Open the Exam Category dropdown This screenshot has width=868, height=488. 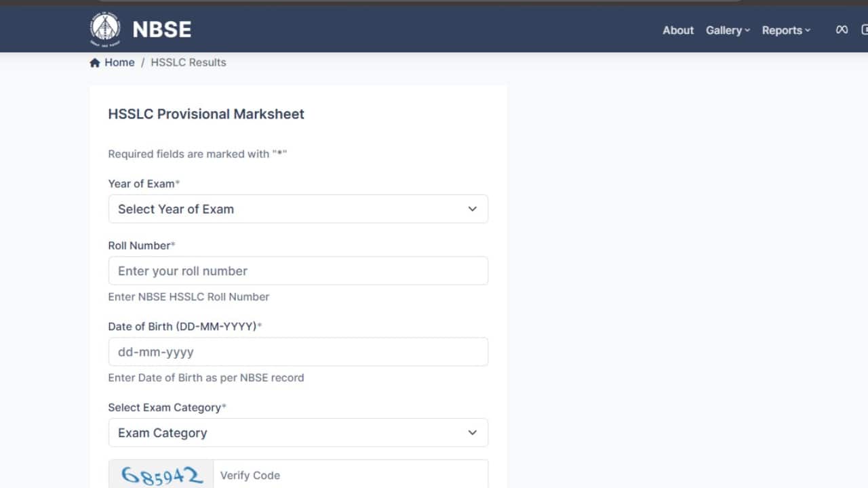tap(298, 432)
